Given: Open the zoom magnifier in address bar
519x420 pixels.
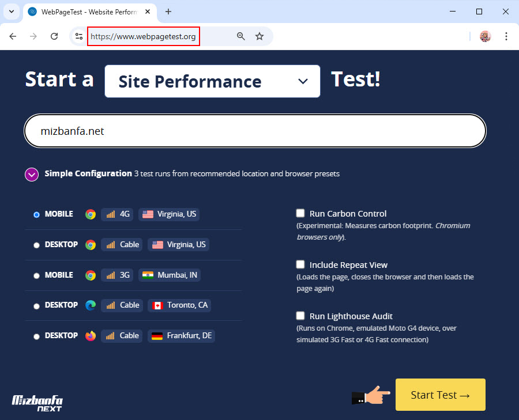Looking at the screenshot, I should tap(241, 36).
